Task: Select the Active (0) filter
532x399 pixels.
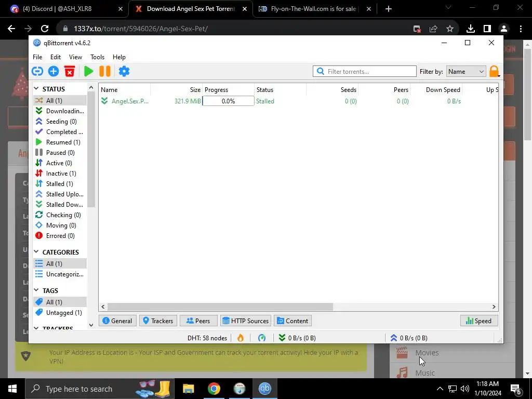Action: pyautogui.click(x=60, y=163)
